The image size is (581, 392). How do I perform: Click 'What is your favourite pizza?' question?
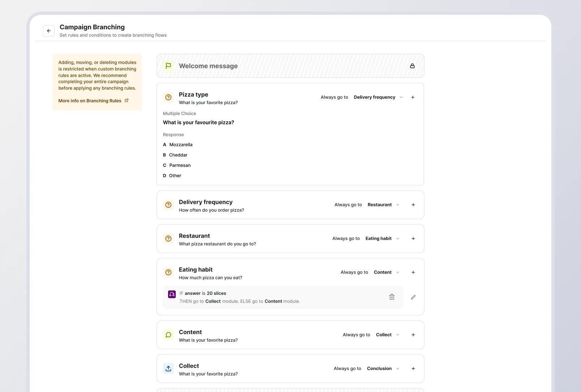[198, 123]
